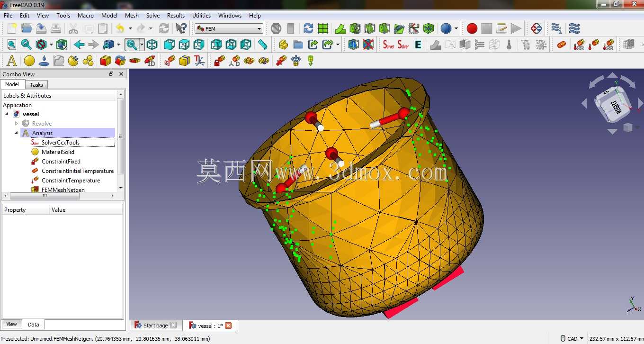This screenshot has width=644, height=344.
Task: Click the Property column header
Action: click(26, 210)
